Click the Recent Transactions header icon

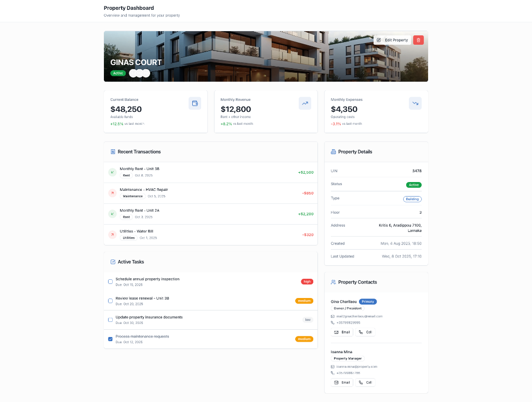[113, 152]
